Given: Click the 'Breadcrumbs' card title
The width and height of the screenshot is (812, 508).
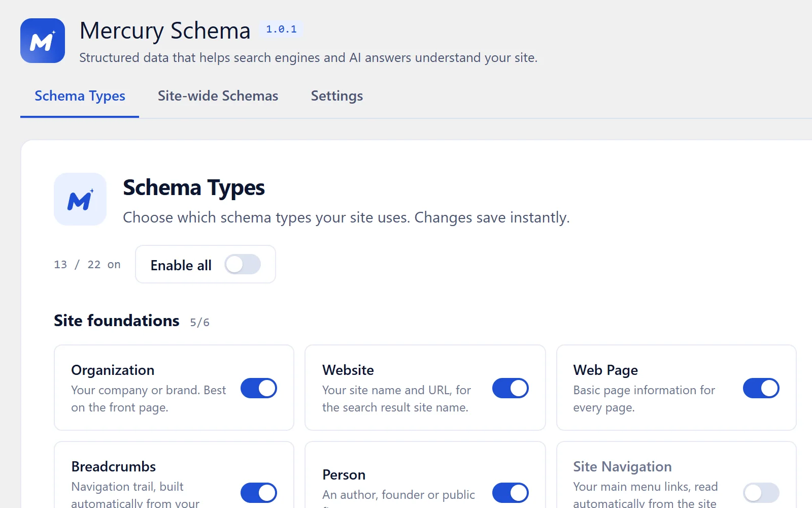Looking at the screenshot, I should [x=114, y=467].
